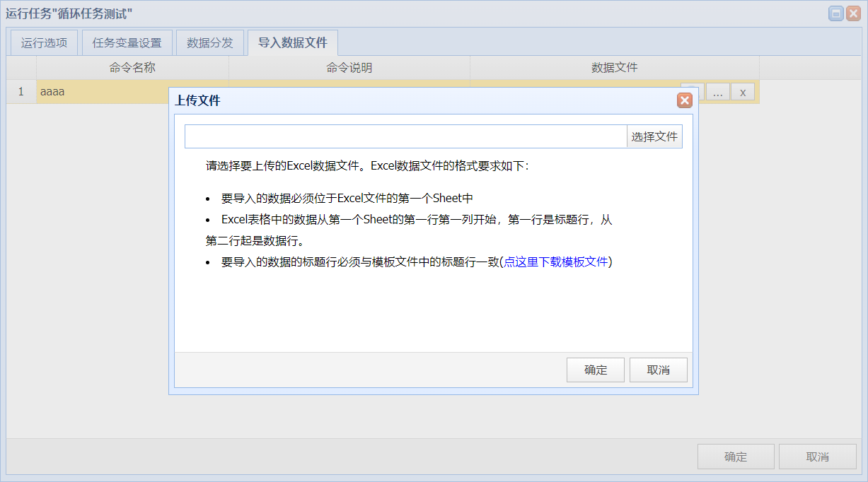The height and width of the screenshot is (482, 868).
Task: Open the 点这里下载模板文件 link
Action: (x=556, y=261)
